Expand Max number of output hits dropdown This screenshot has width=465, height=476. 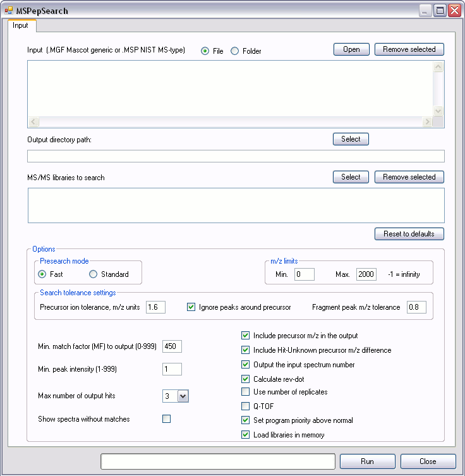pyautogui.click(x=183, y=396)
